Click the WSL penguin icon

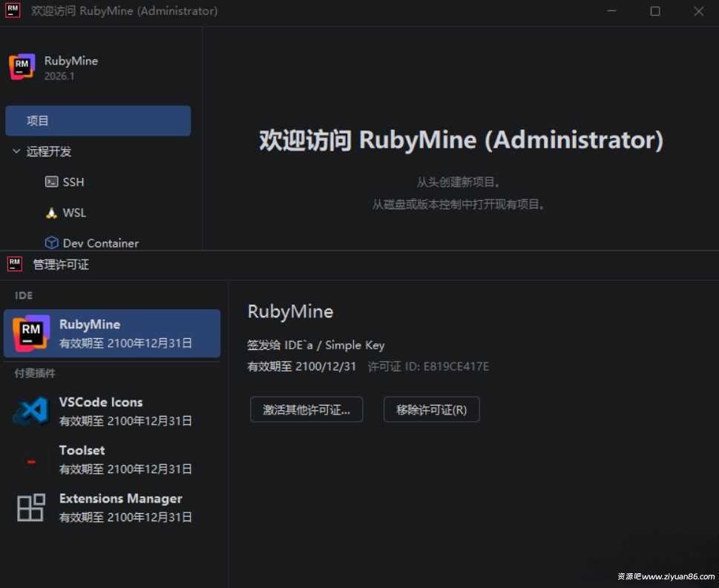coord(51,213)
